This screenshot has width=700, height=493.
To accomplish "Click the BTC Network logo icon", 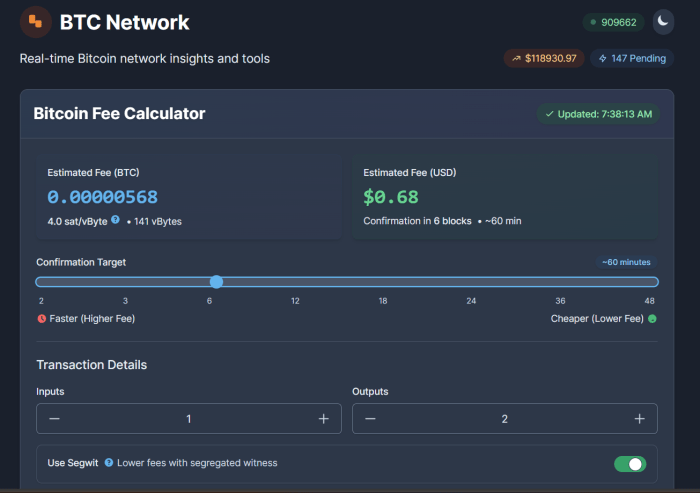I will click(36, 21).
